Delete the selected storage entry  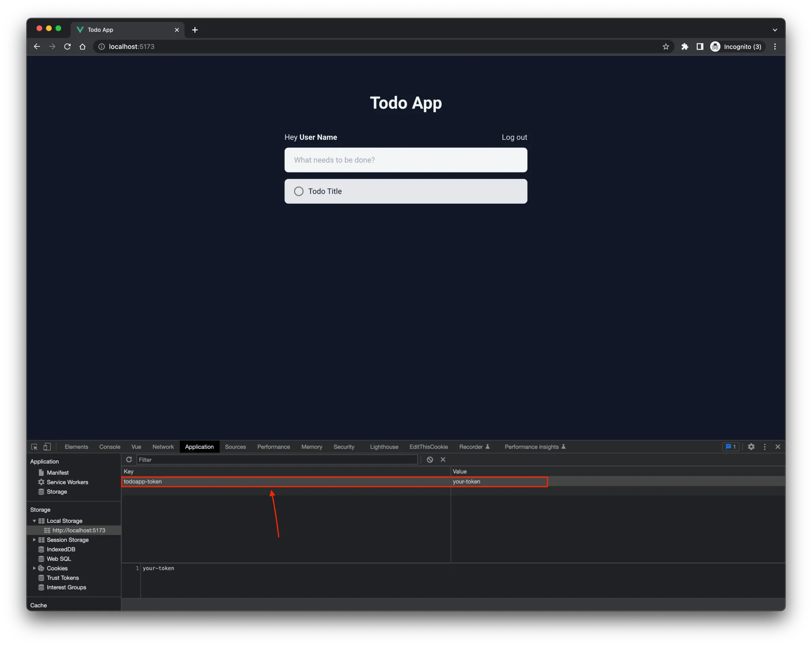443,459
